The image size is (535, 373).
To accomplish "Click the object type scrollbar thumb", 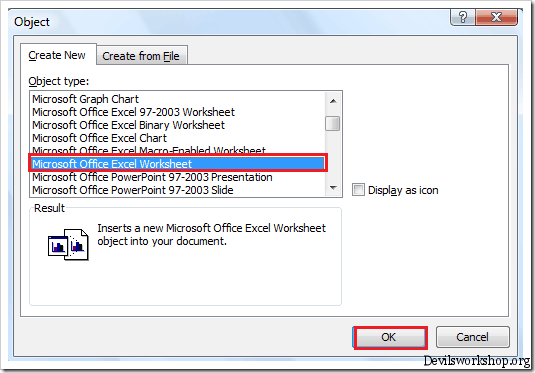I will pos(332,124).
